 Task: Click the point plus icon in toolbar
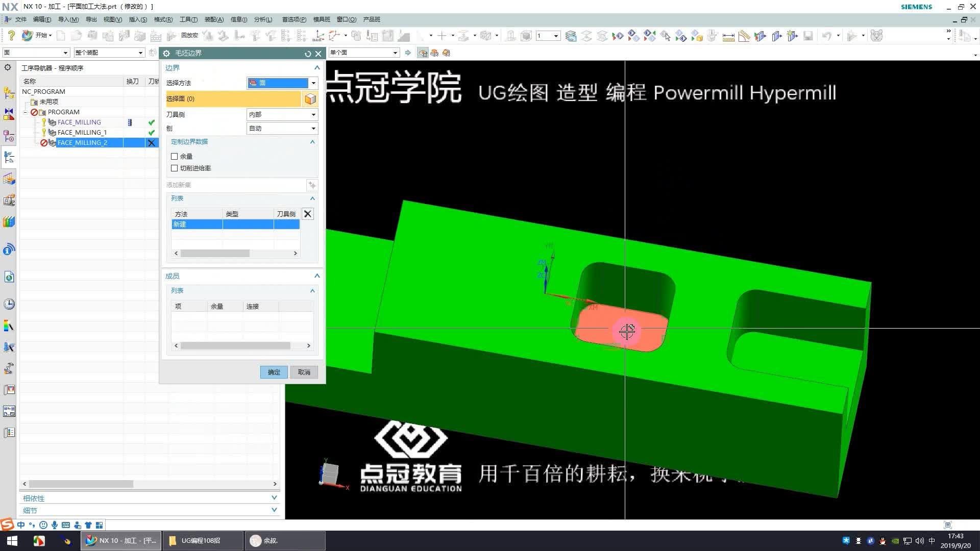point(442,36)
